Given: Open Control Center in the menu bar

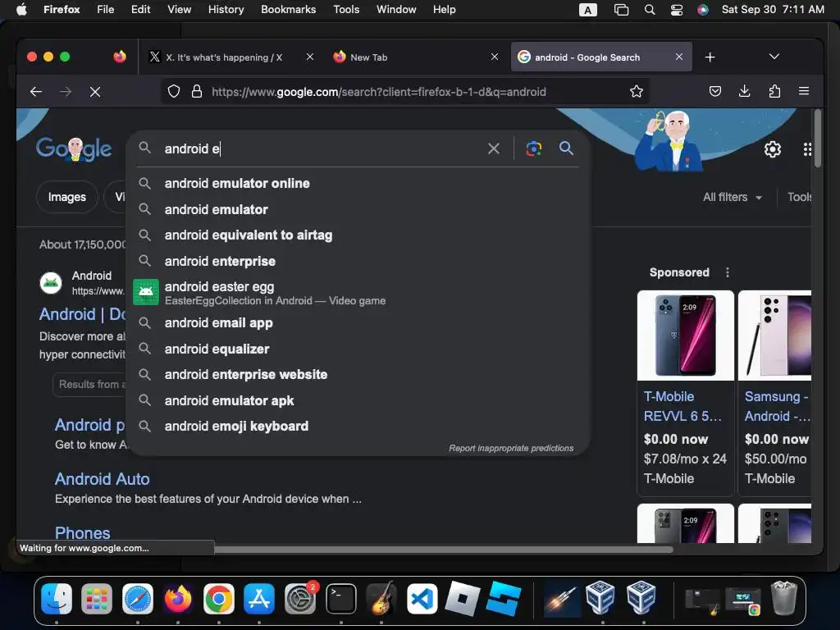Looking at the screenshot, I should (x=677, y=10).
